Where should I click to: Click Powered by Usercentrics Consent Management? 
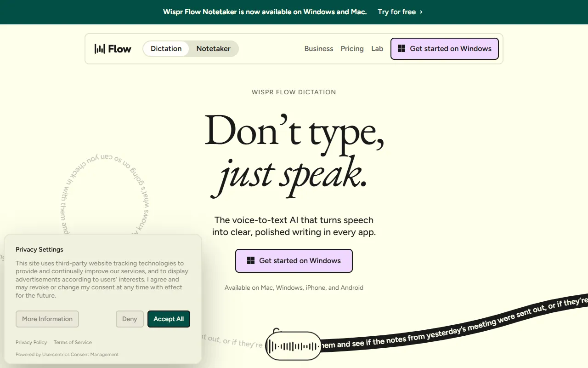click(x=67, y=355)
